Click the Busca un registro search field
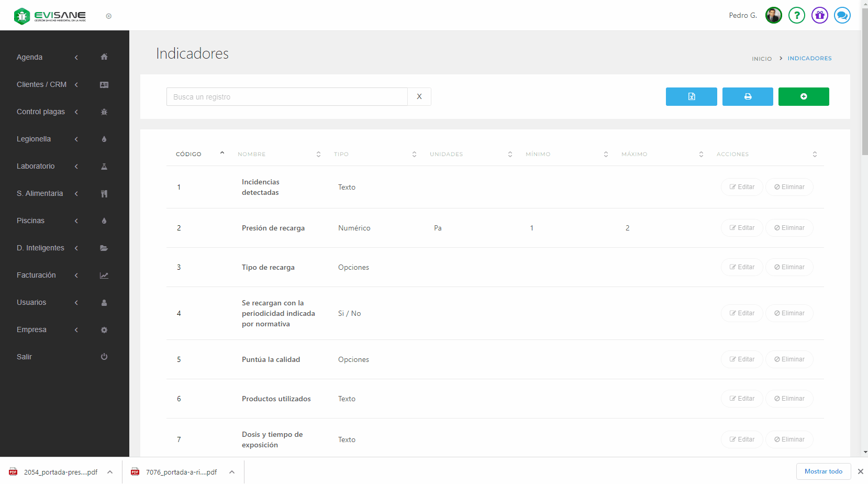The image size is (868, 484). 287,97
